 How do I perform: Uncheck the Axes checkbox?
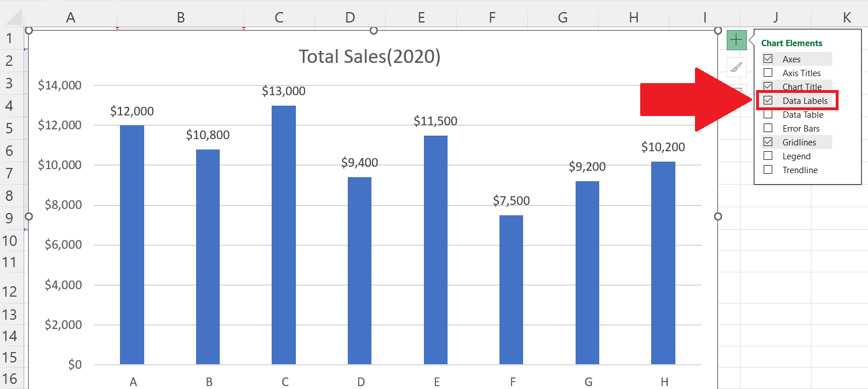tap(768, 58)
